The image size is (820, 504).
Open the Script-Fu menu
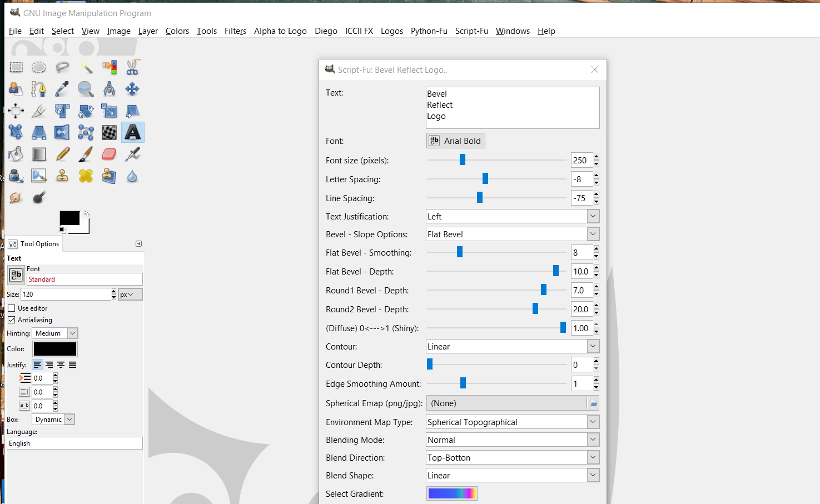coord(471,31)
